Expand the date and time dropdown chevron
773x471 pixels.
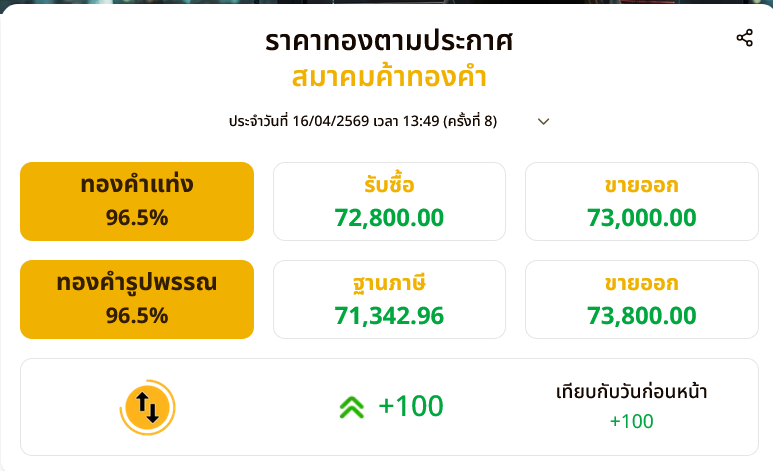click(544, 122)
